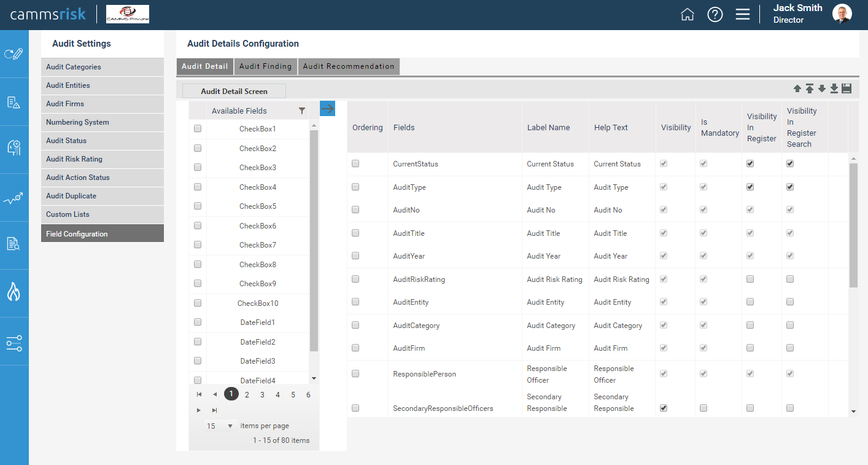Screen dimensions: 868x465
Task: Open Audit Risk Rating settings
Action: point(103,159)
